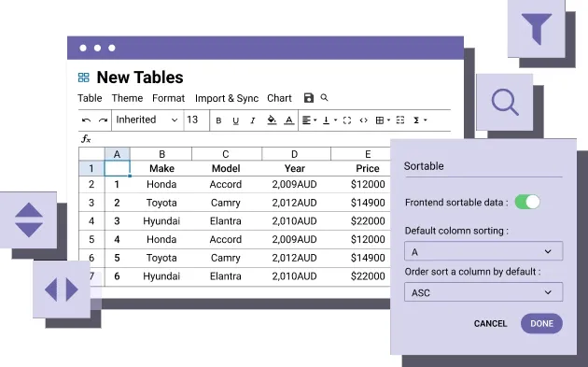
Task: Click the selected empty cell A1
Action: point(117,168)
